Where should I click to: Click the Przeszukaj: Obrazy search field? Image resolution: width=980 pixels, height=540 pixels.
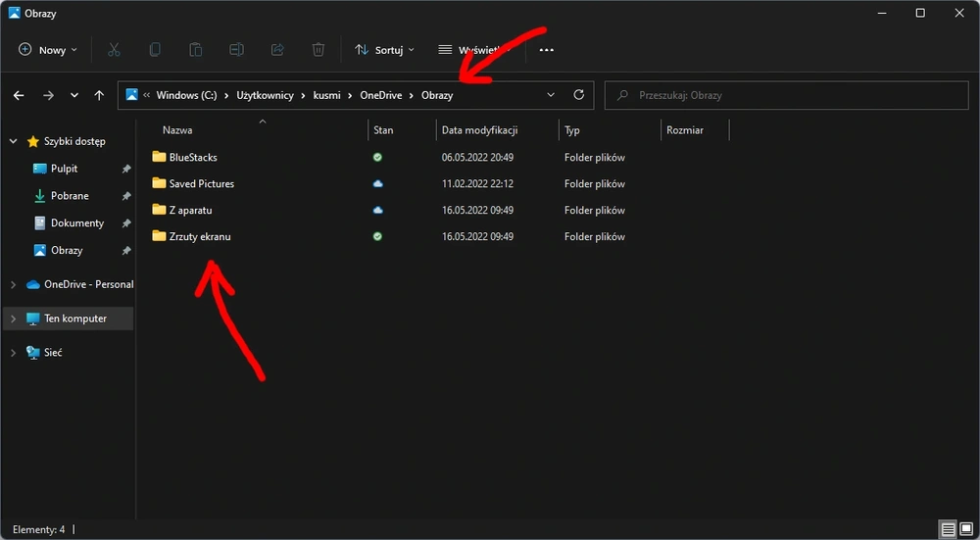(786, 96)
